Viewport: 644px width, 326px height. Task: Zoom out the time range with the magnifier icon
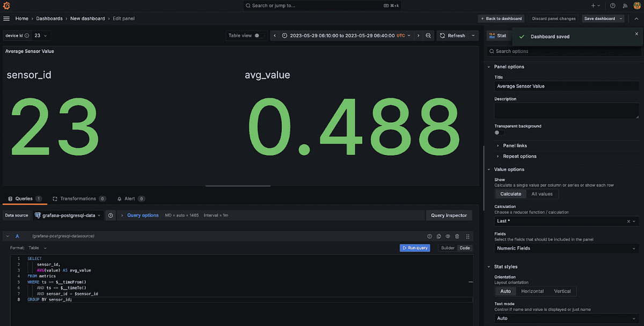click(428, 35)
